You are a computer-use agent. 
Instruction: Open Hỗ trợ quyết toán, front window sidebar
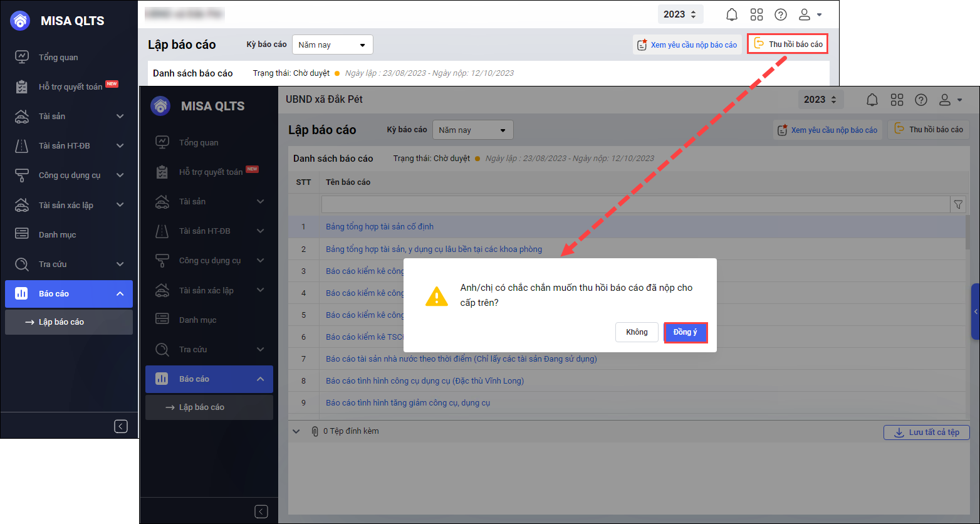(x=209, y=172)
